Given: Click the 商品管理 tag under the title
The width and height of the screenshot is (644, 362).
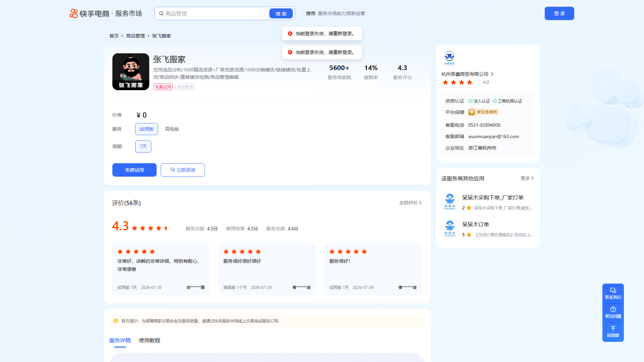Looking at the screenshot, I should coord(185,87).
